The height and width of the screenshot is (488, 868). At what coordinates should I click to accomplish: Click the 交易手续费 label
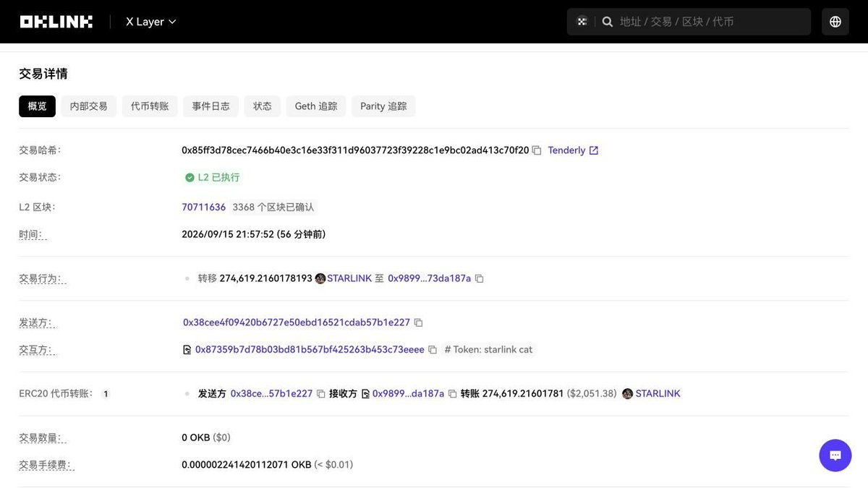point(46,465)
